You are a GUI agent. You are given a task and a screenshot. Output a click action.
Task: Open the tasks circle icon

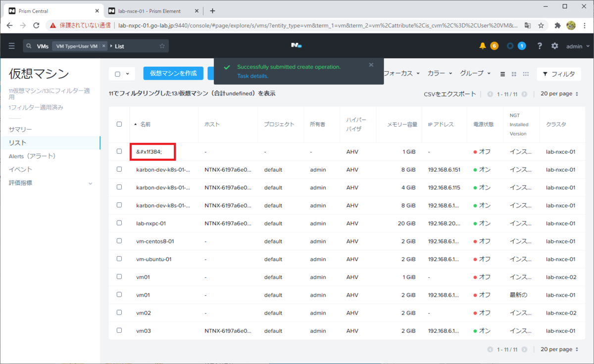click(510, 46)
